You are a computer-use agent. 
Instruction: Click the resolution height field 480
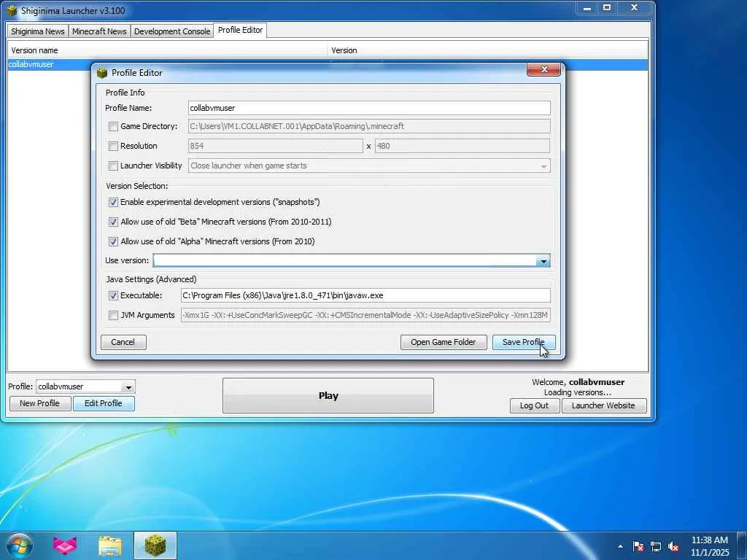pyautogui.click(x=462, y=146)
